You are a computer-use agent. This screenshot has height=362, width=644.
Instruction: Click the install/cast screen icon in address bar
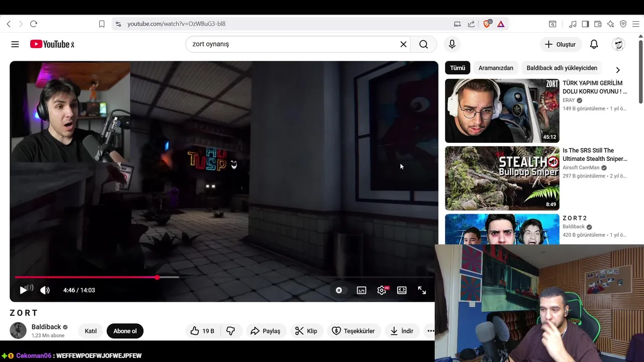tap(457, 24)
